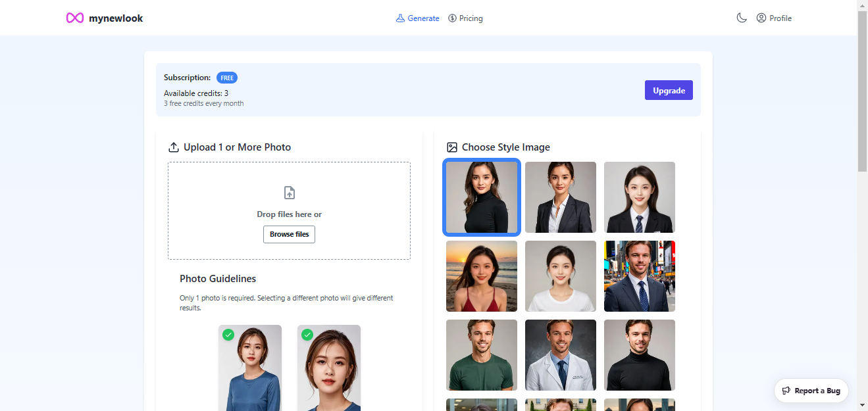Select the woman in black blazer style
Screen dimensions: 868x411
561,197
